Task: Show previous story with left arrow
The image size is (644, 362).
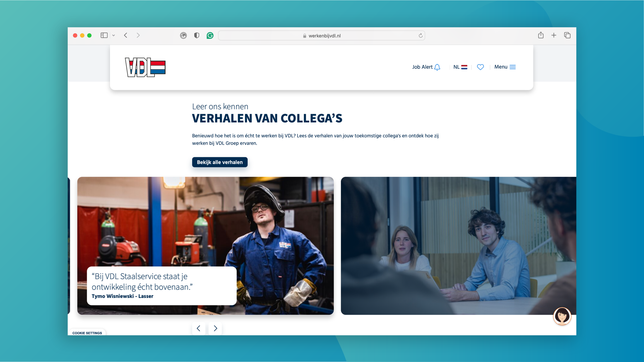Action: tap(199, 328)
